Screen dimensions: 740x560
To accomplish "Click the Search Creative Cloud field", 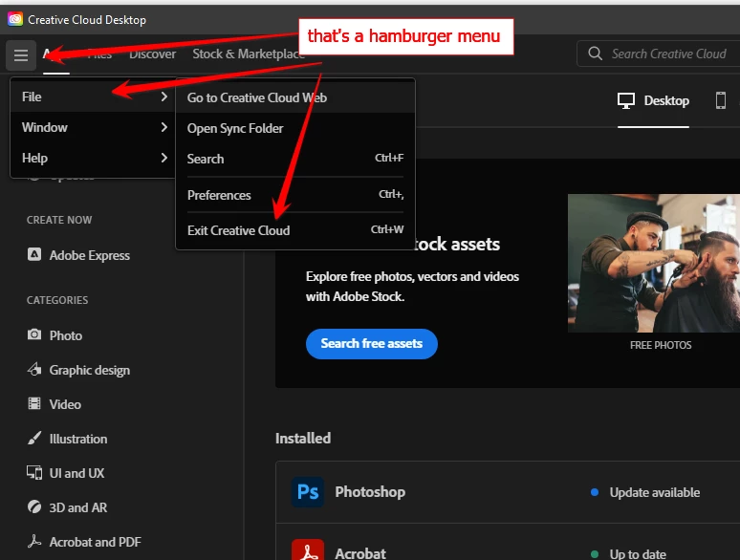I will click(x=661, y=54).
